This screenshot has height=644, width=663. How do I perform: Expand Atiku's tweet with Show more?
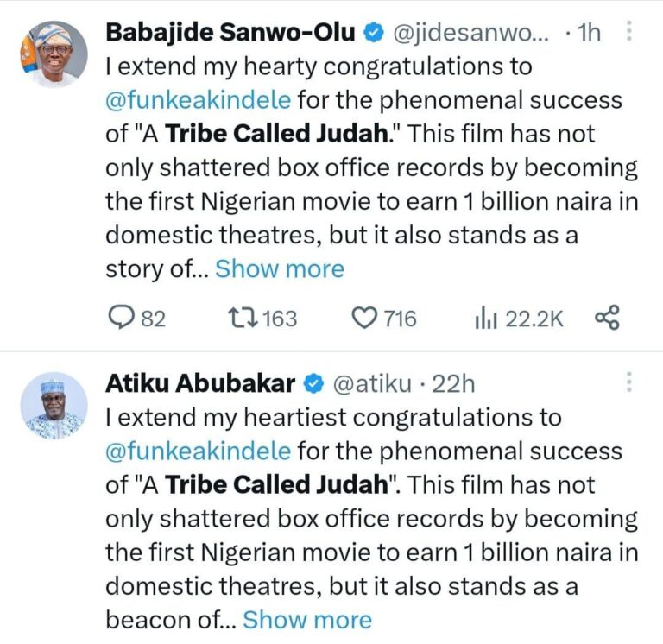click(x=307, y=620)
